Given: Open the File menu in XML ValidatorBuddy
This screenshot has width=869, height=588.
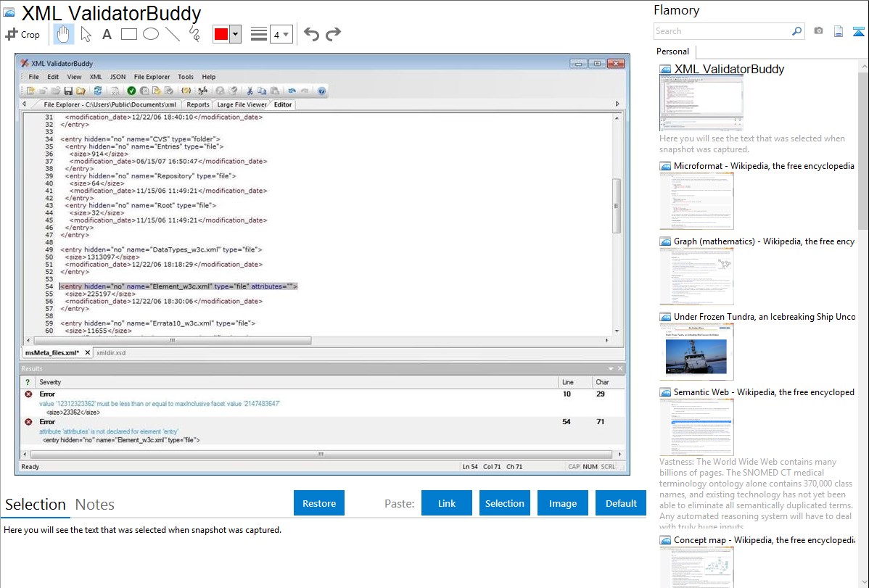Looking at the screenshot, I should (34, 77).
